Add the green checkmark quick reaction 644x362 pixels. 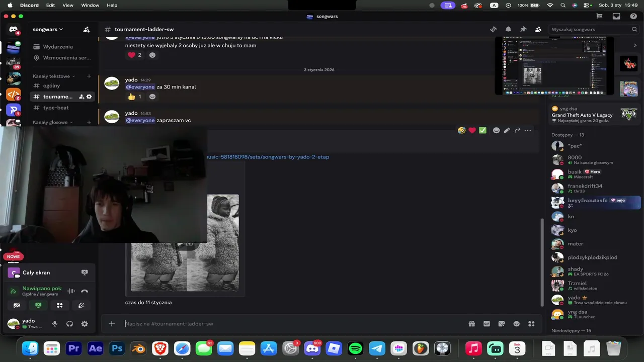[x=482, y=130]
